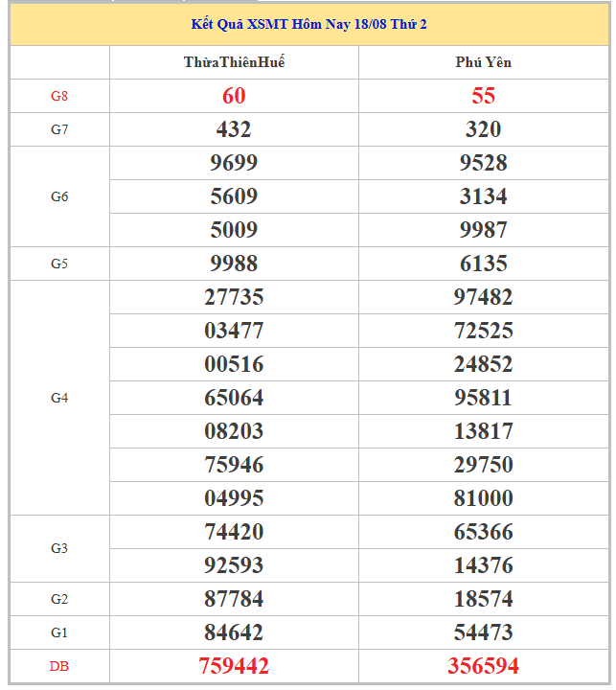Screen dimensions: 616x690
Task: Click the red G8 result 55
Action: [484, 96]
